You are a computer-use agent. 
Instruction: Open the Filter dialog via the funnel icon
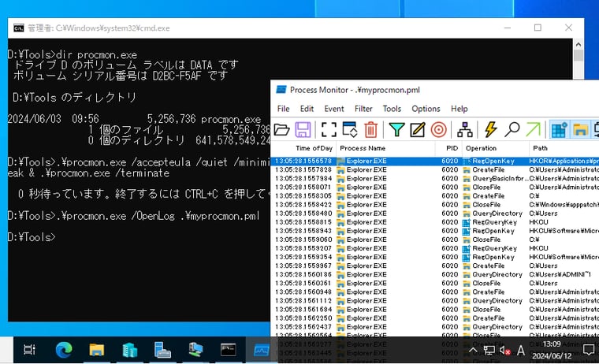point(396,130)
